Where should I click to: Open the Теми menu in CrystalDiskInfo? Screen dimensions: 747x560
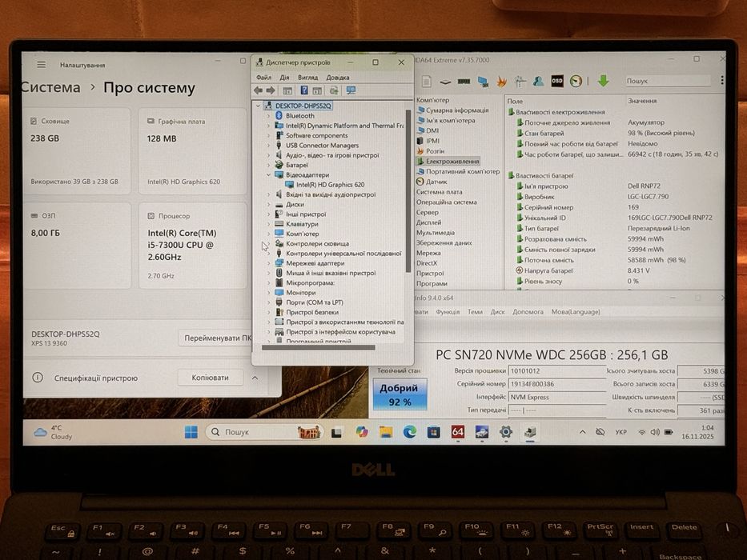[x=475, y=311]
